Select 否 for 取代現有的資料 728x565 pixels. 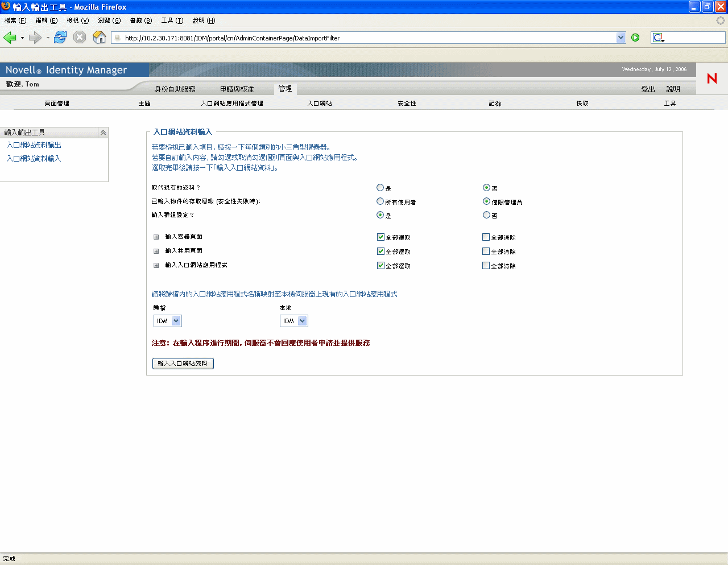[x=486, y=188]
